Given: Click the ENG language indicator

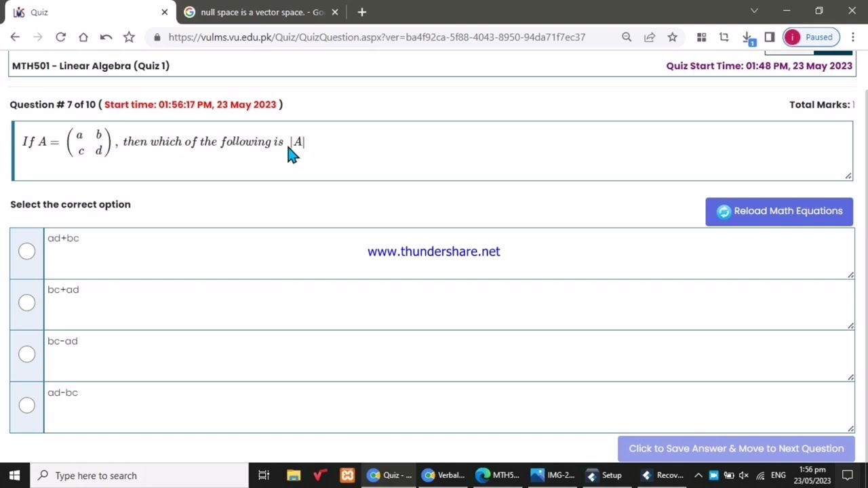Looking at the screenshot, I should pos(778,475).
